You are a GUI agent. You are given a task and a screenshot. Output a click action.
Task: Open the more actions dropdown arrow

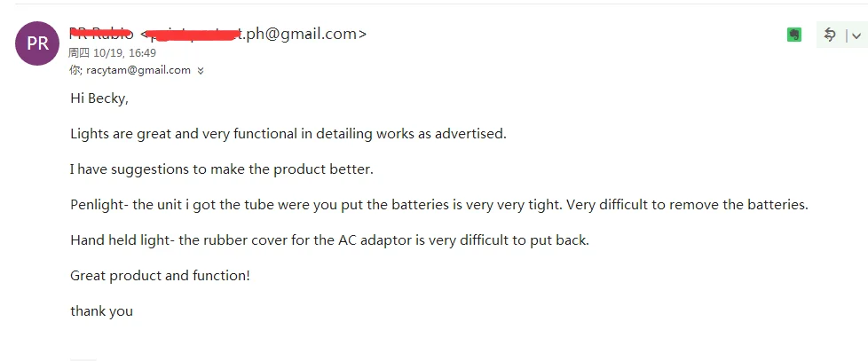(x=856, y=35)
